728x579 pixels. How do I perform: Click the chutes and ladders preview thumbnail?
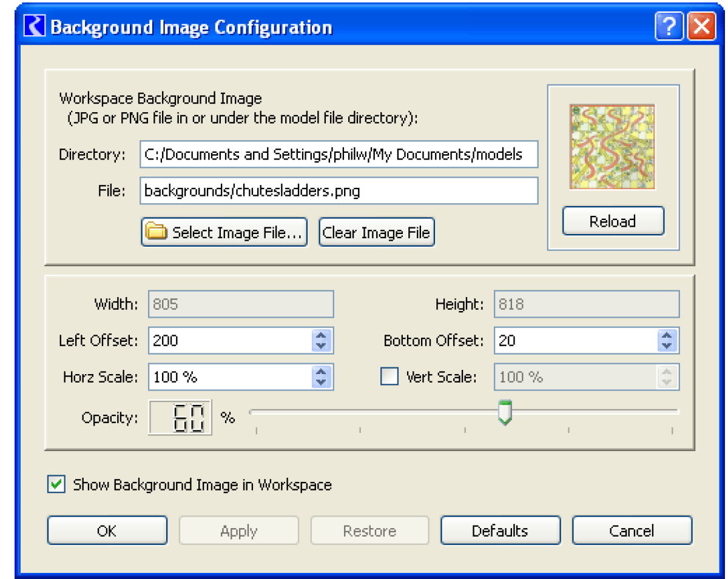612,147
